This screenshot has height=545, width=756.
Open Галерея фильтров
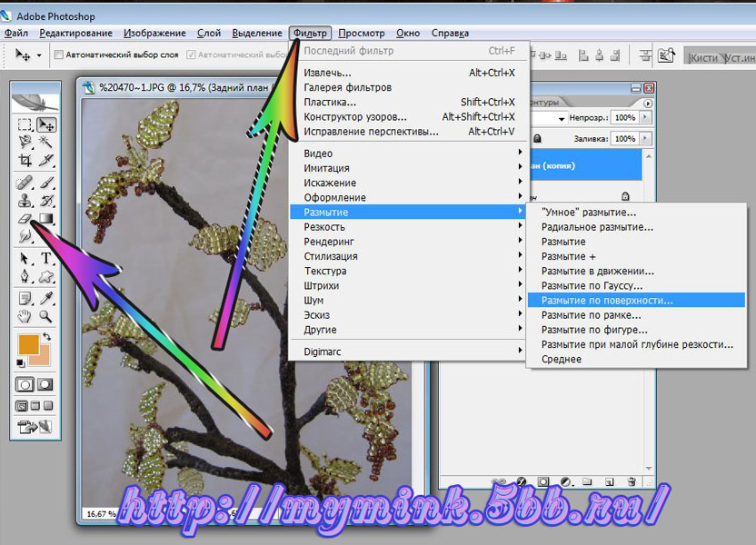coord(410,87)
